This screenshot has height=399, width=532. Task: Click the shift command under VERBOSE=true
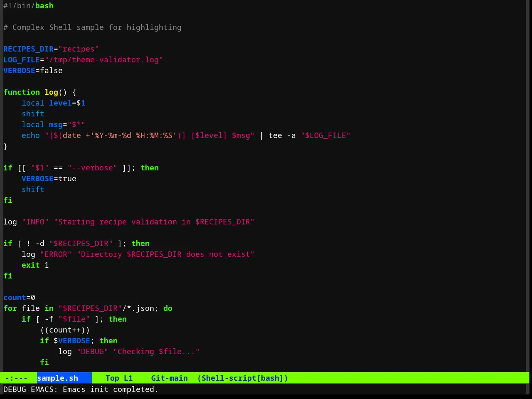pyautogui.click(x=33, y=190)
